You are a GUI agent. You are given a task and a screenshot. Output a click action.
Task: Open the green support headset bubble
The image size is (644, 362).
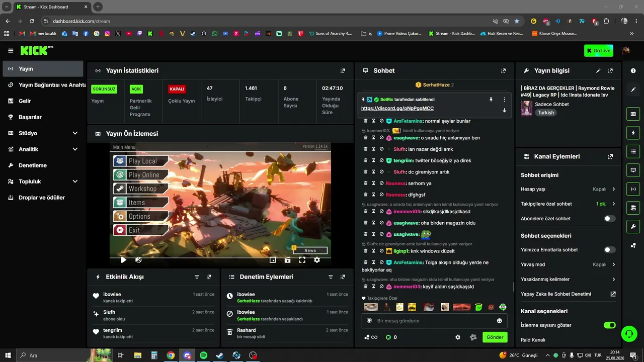pyautogui.click(x=628, y=333)
